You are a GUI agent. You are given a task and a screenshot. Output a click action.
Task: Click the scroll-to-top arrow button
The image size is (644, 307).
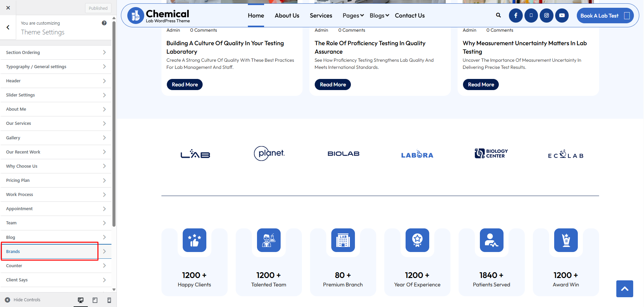coord(624,289)
